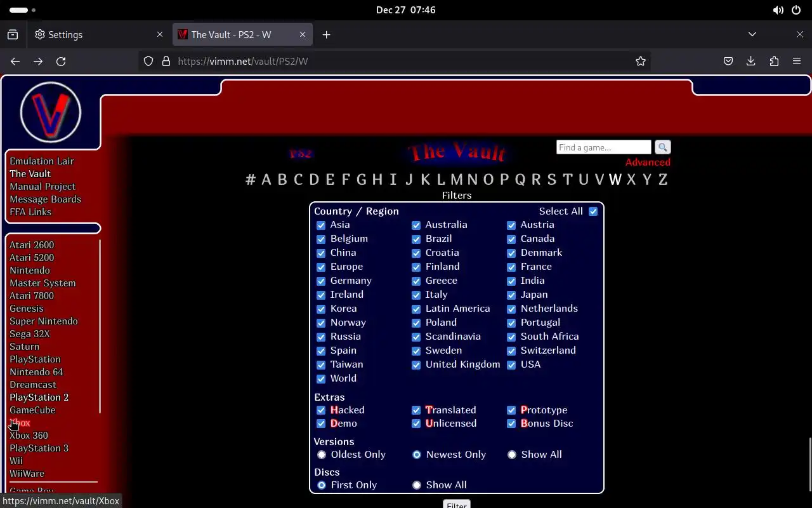Uncheck the Select All checkbox
This screenshot has width=812, height=508.
593,211
